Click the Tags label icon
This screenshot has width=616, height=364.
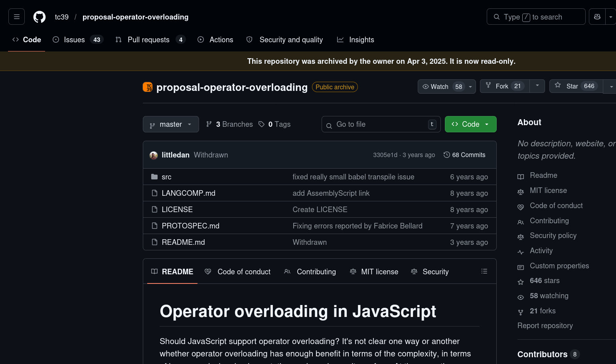click(x=262, y=124)
